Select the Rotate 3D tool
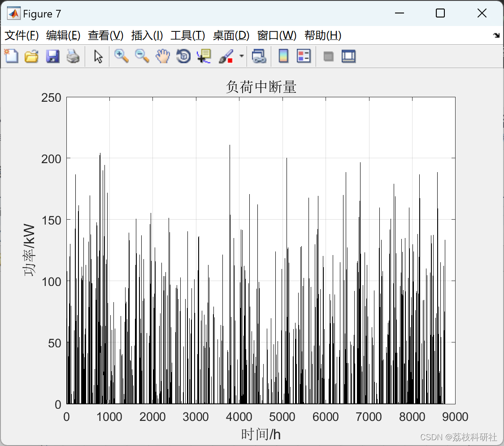Image resolution: width=504 pixels, height=446 pixels. pos(183,56)
